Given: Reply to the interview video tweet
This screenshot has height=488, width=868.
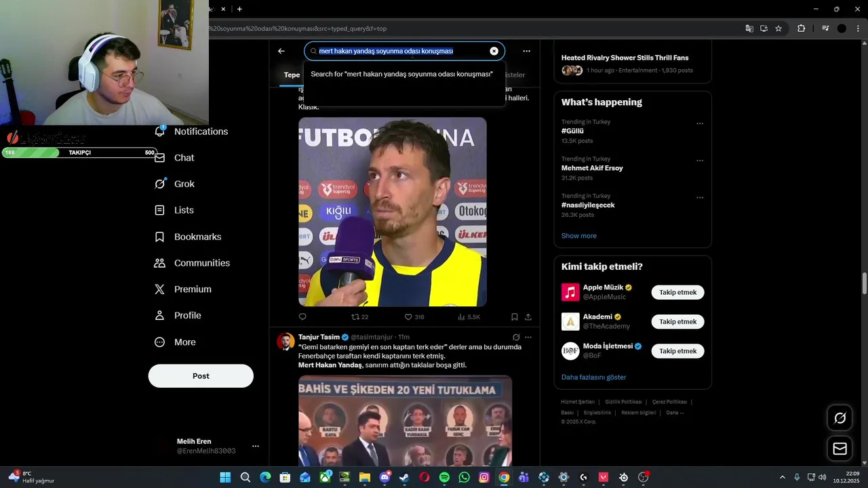Looking at the screenshot, I should pos(302,317).
